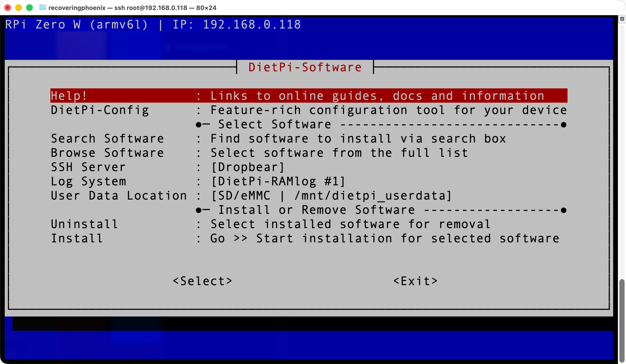Choose Browse Software entry
Viewport: 626px width, 364px height.
(x=309, y=153)
